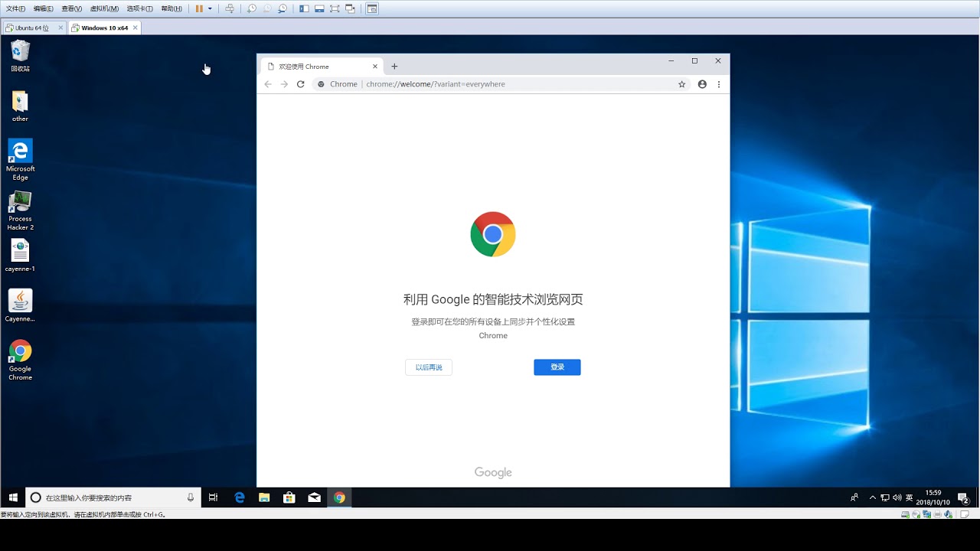Open the 帮助(H) menu
The height and width of the screenshot is (551, 980).
[171, 8]
